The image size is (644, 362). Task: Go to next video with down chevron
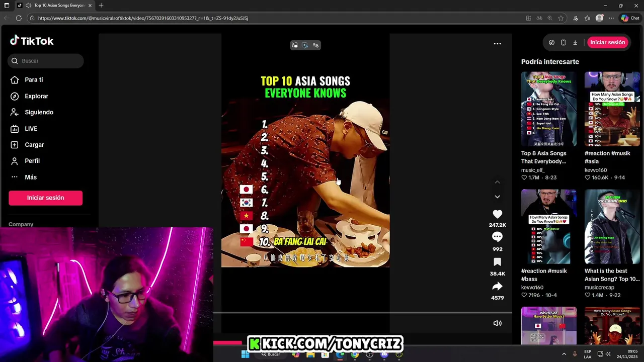pos(497,197)
